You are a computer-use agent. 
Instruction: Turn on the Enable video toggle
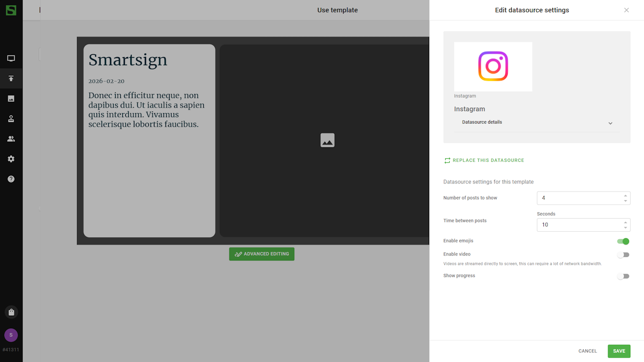pyautogui.click(x=623, y=255)
